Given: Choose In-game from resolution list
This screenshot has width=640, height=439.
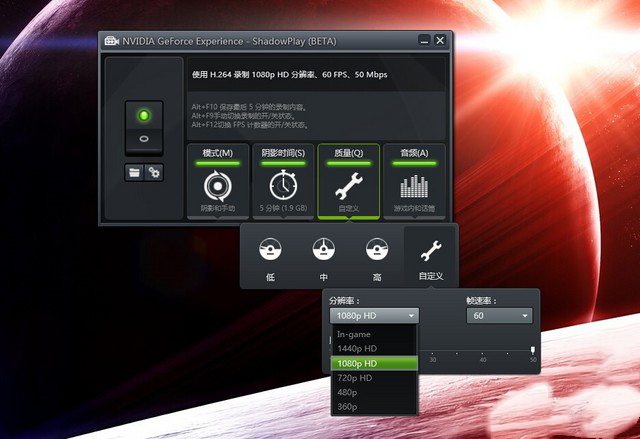Looking at the screenshot, I should coord(374,334).
